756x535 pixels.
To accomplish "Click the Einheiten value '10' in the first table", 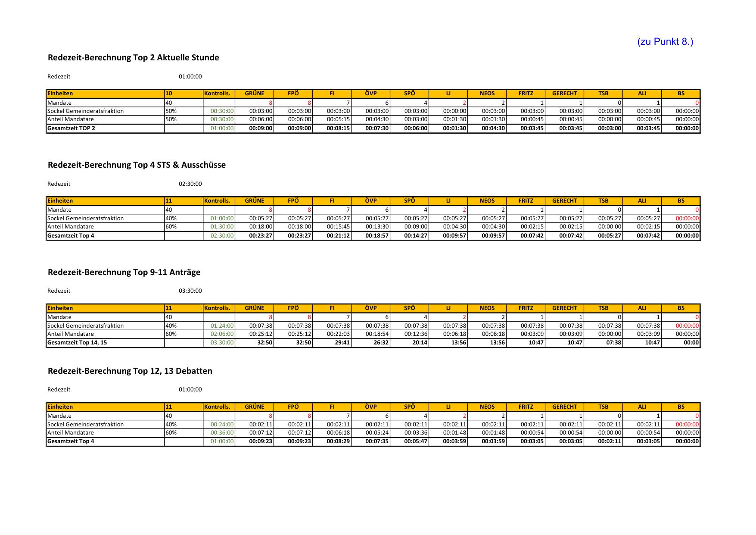I will click(x=169, y=94).
